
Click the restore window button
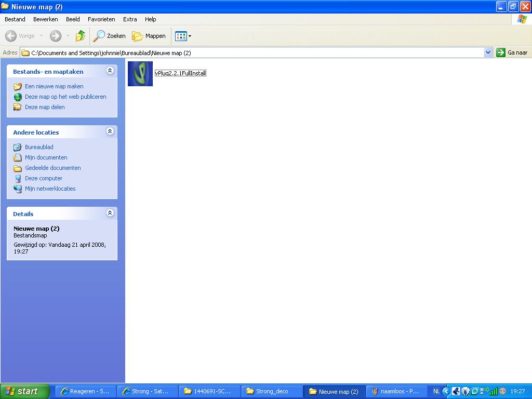513,6
